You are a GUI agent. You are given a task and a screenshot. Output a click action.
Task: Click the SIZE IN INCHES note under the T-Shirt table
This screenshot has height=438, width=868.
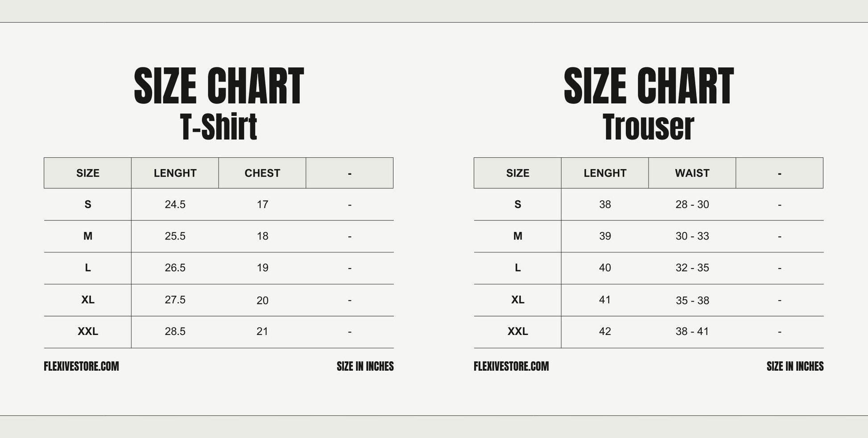click(365, 367)
